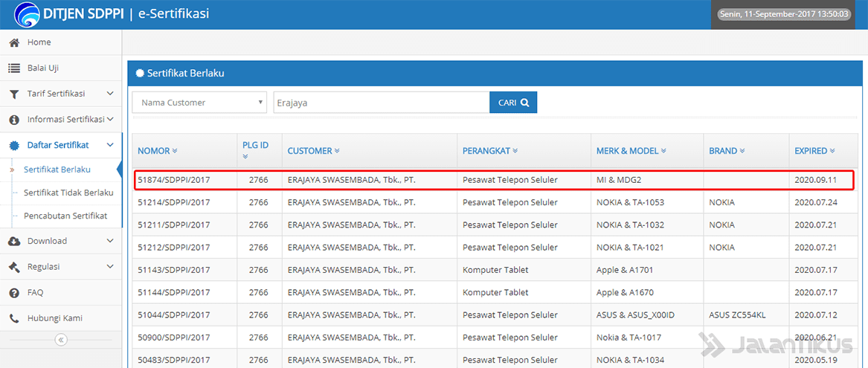Image resolution: width=868 pixels, height=368 pixels.
Task: Click the search field containing Erajaya
Action: click(381, 103)
